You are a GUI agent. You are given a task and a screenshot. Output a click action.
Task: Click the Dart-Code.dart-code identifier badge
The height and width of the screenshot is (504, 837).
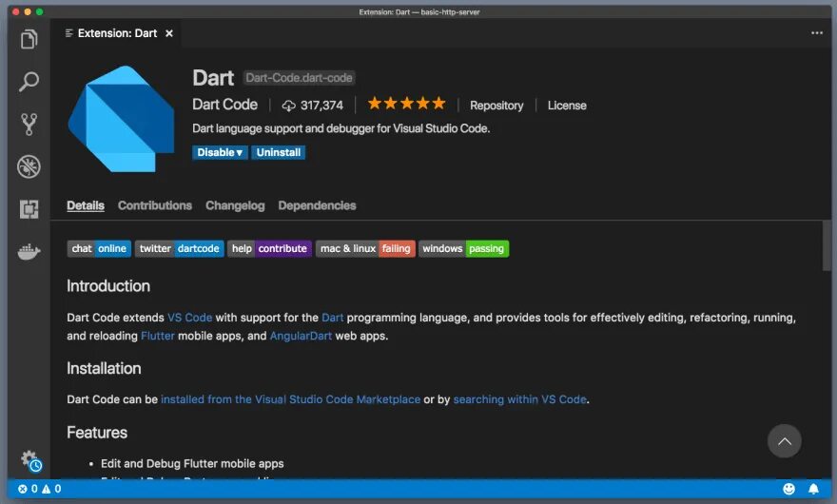coord(299,78)
